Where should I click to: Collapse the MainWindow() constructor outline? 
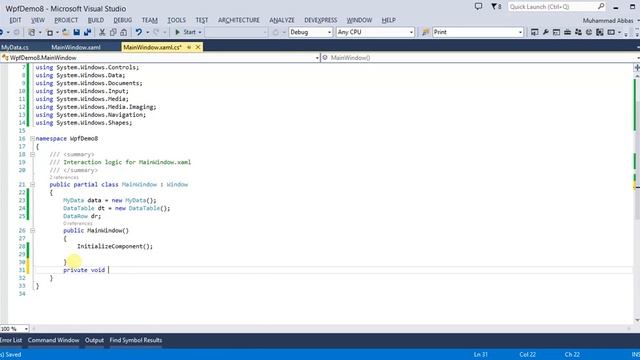pyautogui.click(x=32, y=231)
